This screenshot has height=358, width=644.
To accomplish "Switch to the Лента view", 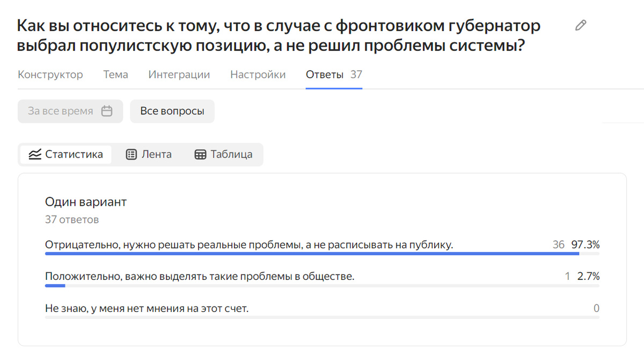I will click(149, 154).
